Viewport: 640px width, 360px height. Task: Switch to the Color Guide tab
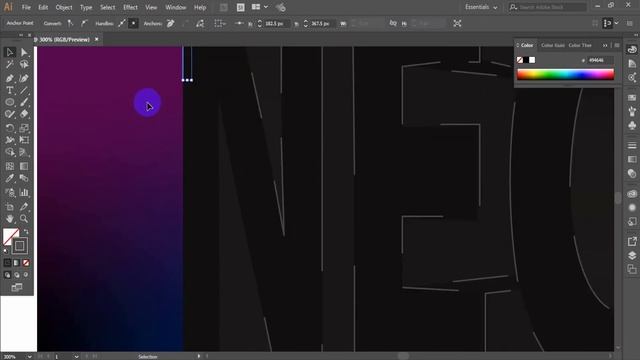tap(553, 45)
